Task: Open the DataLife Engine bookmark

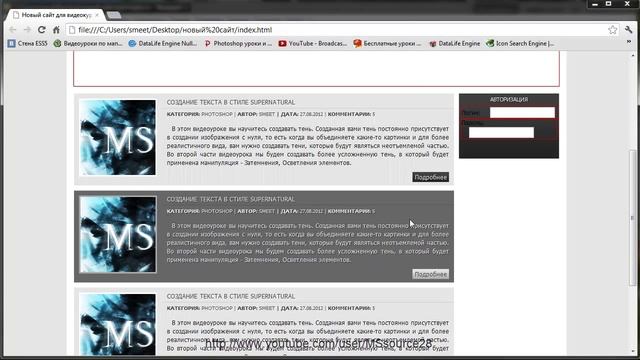Action: [x=454, y=43]
